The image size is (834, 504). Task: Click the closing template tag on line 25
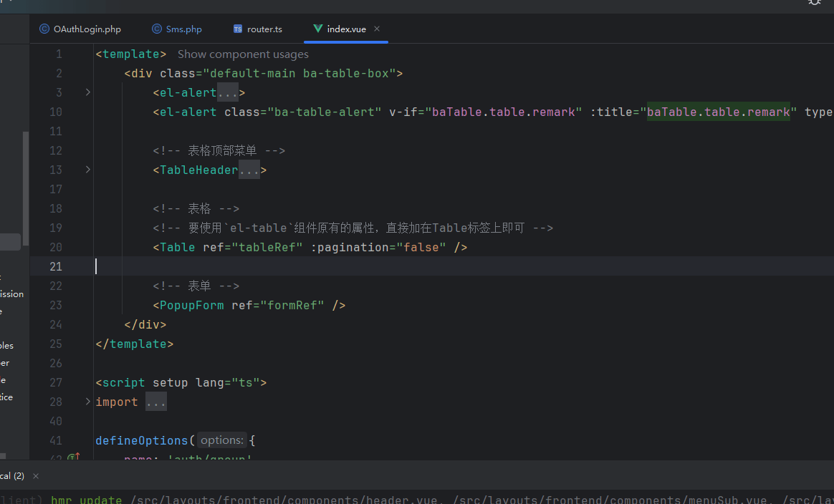pyautogui.click(x=135, y=344)
